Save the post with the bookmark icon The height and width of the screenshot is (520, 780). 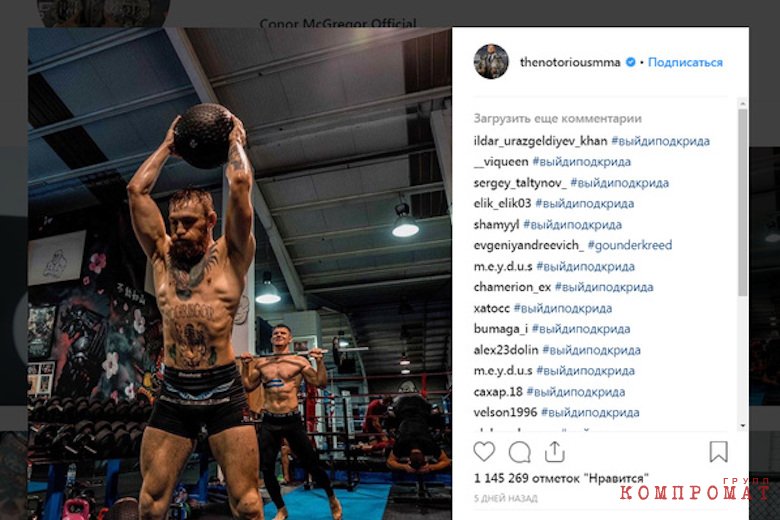tap(718, 451)
